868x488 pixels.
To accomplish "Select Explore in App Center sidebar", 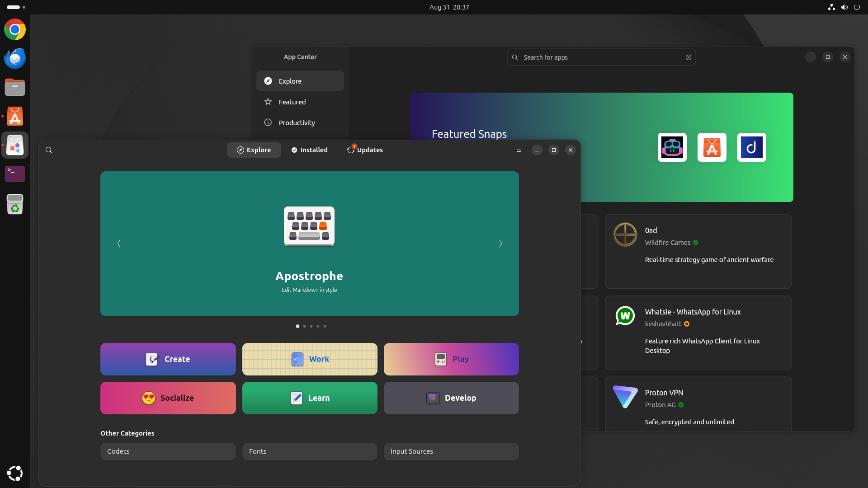I will pos(300,81).
